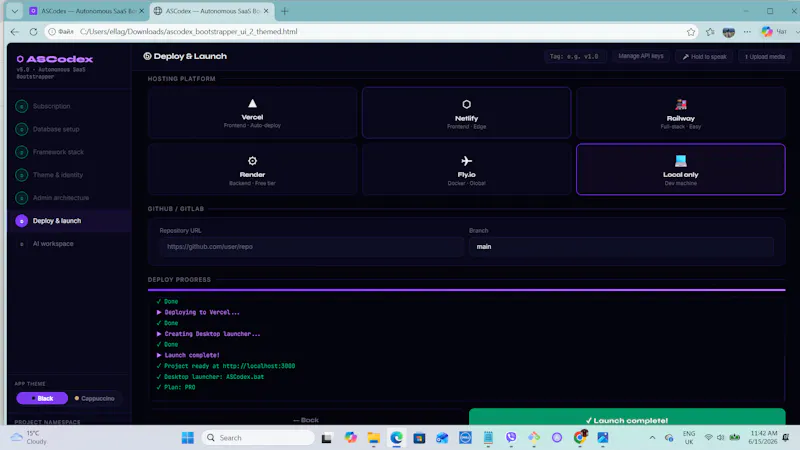Select the Vercel hosting platform card

(252, 113)
